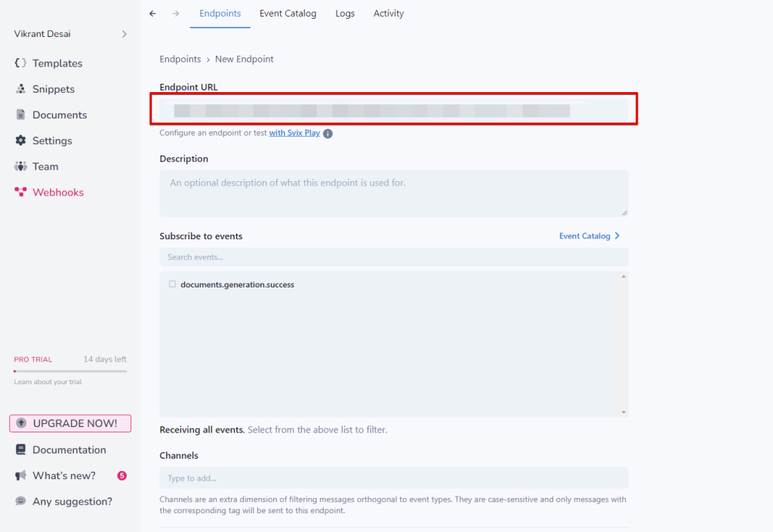
Task: Click the UPGRADE NOW! button
Action: click(70, 423)
